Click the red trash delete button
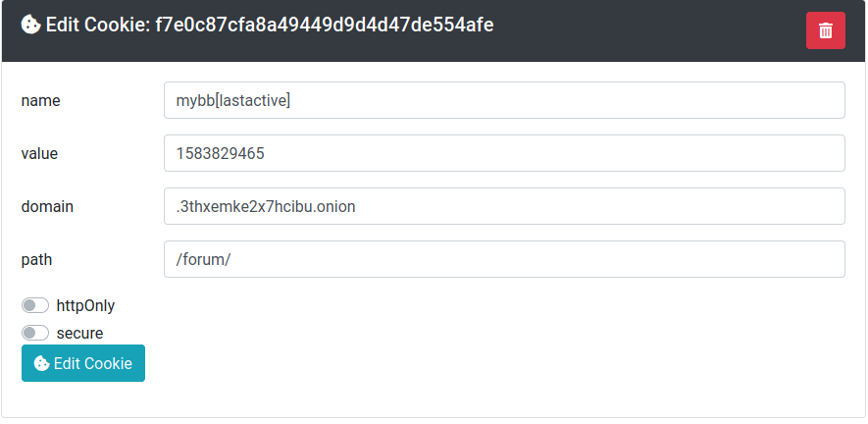This screenshot has height=424, width=868. [x=825, y=30]
